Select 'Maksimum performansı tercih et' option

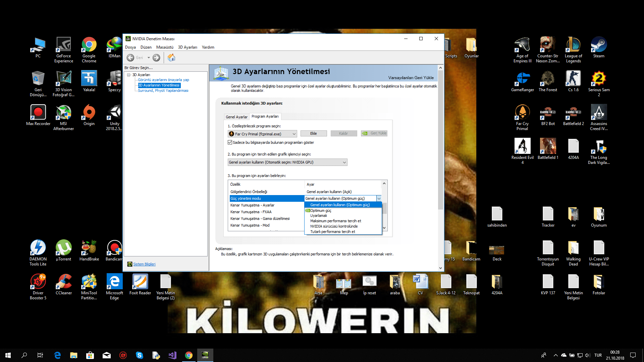click(x=335, y=221)
